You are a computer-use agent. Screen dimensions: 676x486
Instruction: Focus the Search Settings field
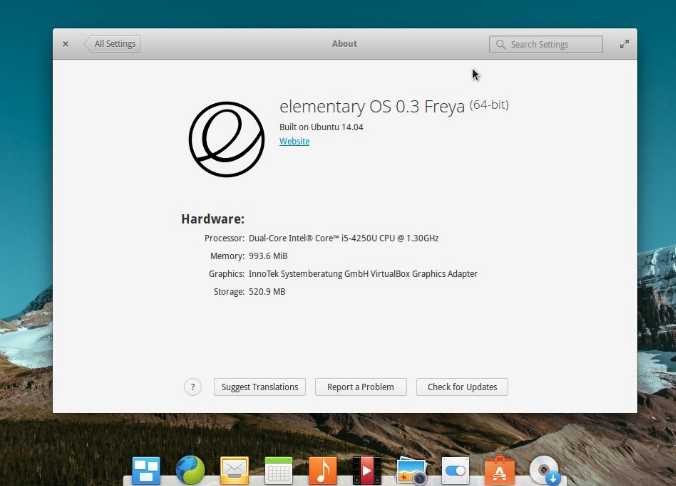pyautogui.click(x=546, y=44)
